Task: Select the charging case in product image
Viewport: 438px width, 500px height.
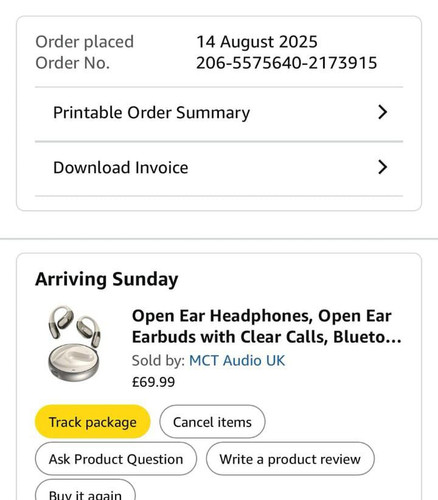Action: point(74,362)
